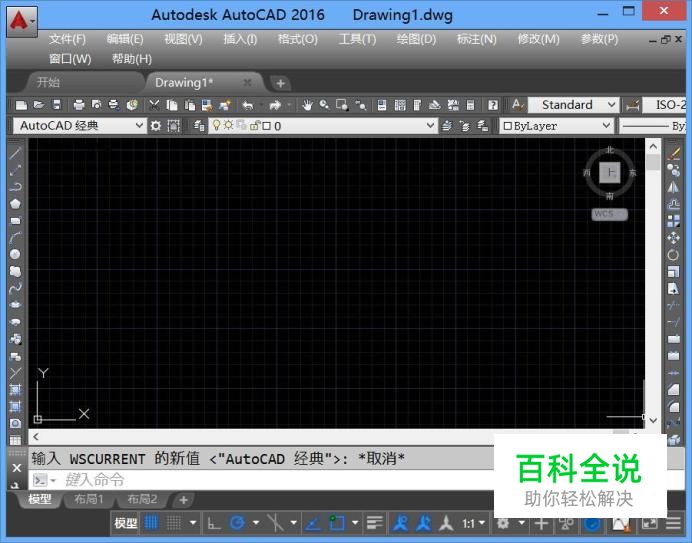692x543 pixels.
Task: Switch to the 布局1 layout tab
Action: pos(88,500)
